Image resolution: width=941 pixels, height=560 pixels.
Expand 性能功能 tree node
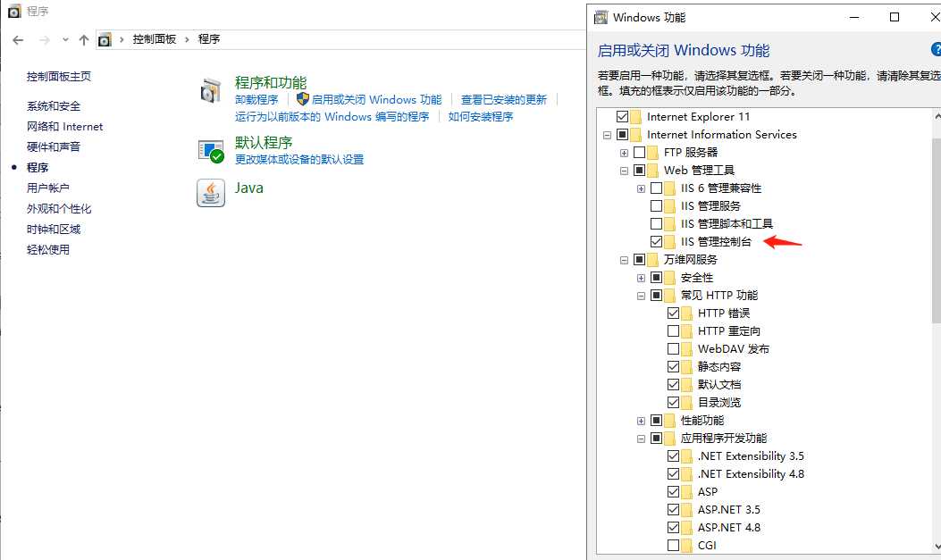pyautogui.click(x=641, y=421)
